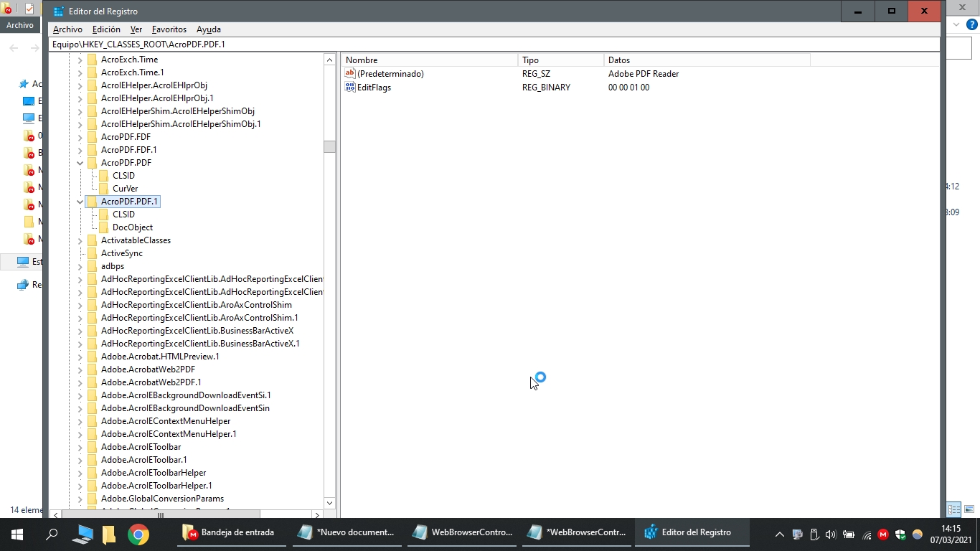Select the Adobe.AcroIEToolbarHelper.1 key name
This screenshot has height=551, width=980.
coord(156,486)
